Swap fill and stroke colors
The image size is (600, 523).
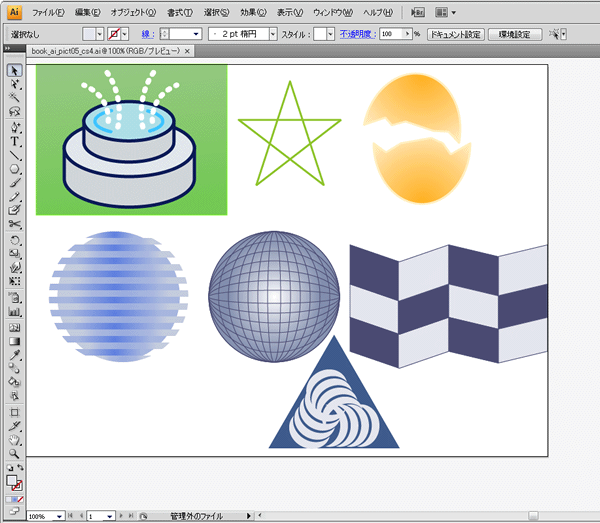[20, 468]
